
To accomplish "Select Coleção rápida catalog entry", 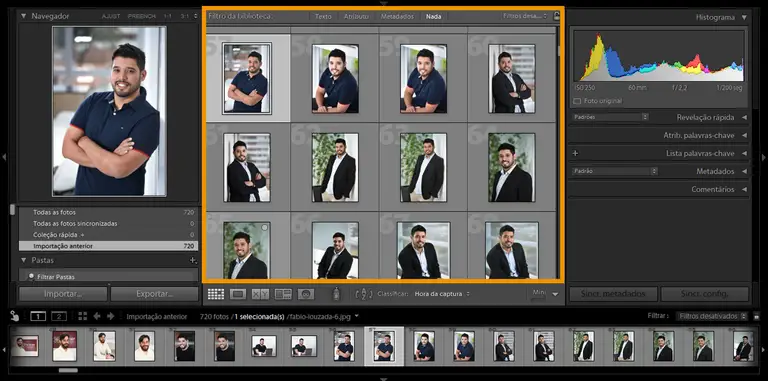I will [108, 235].
